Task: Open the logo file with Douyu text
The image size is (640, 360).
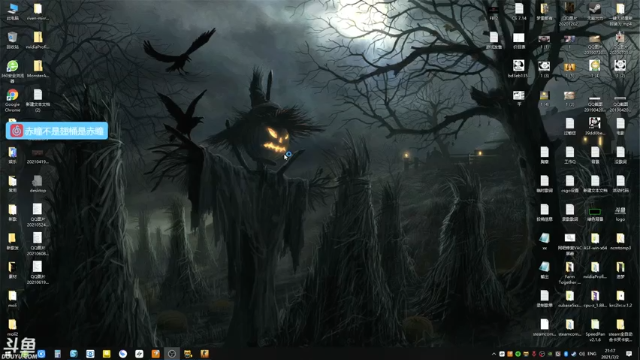Action: (x=620, y=213)
